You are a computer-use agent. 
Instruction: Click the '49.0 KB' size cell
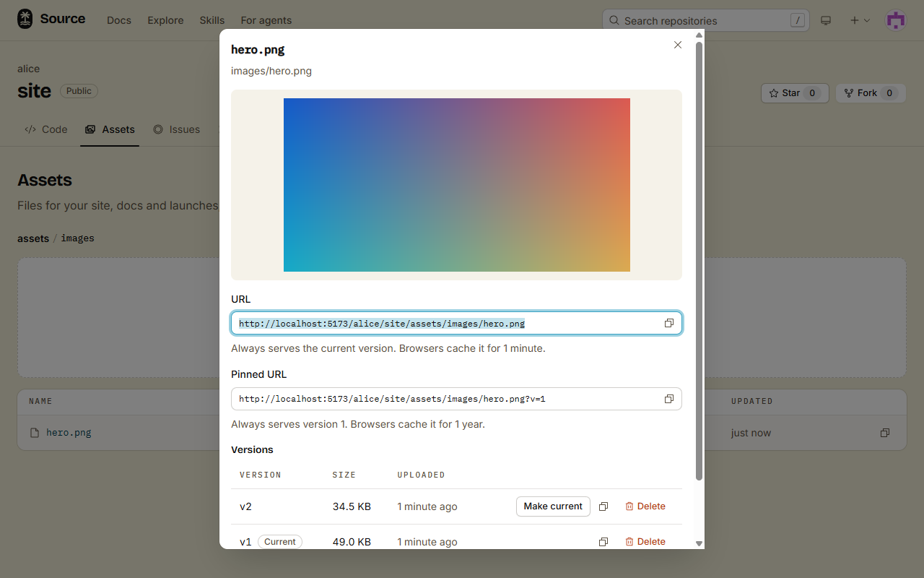coord(352,542)
